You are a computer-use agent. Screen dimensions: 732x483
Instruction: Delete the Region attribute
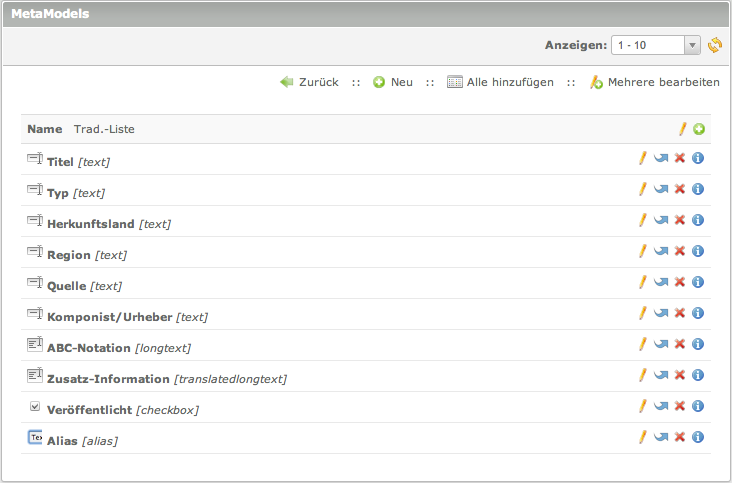[x=680, y=251]
